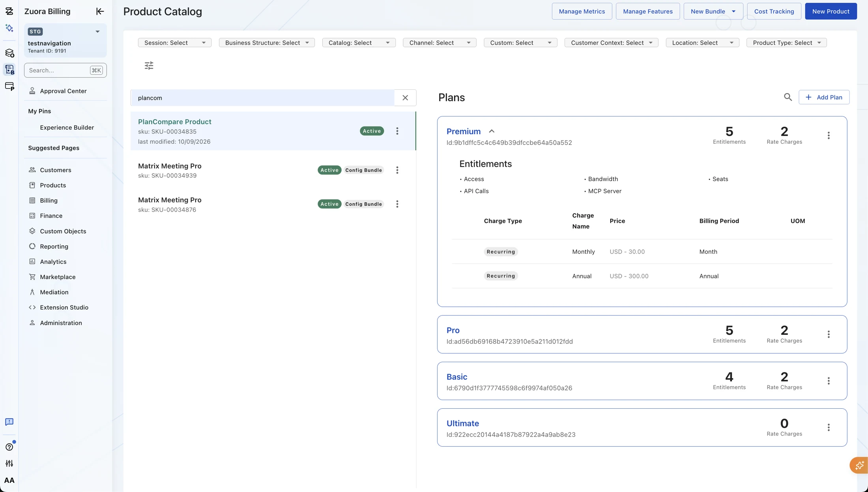
Task: Expand the Session filter dropdown
Action: point(175,43)
